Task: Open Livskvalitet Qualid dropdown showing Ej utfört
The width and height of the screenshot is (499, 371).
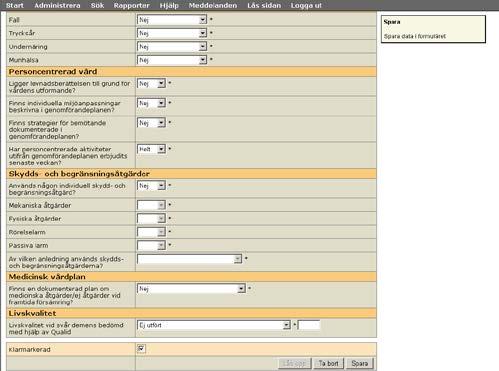Action: (x=214, y=325)
